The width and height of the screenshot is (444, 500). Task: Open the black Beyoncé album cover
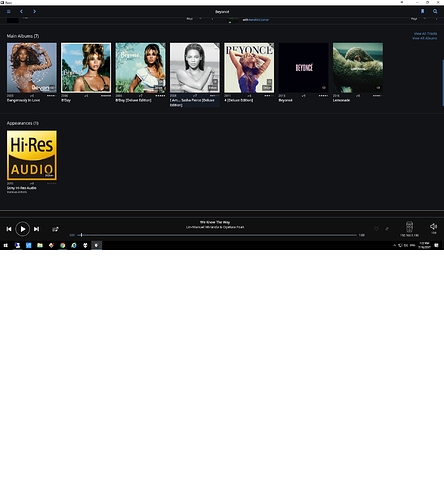tap(303, 68)
